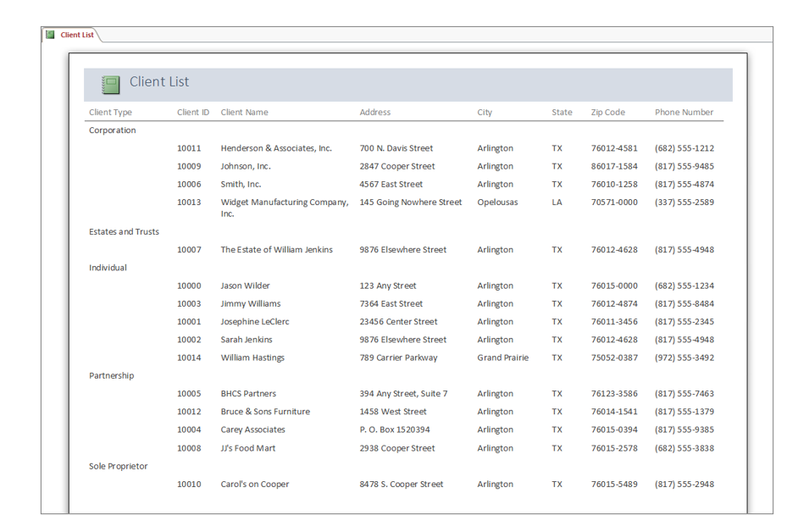Click the Zip Code column header
The width and height of the screenshot is (787, 532).
tap(607, 113)
